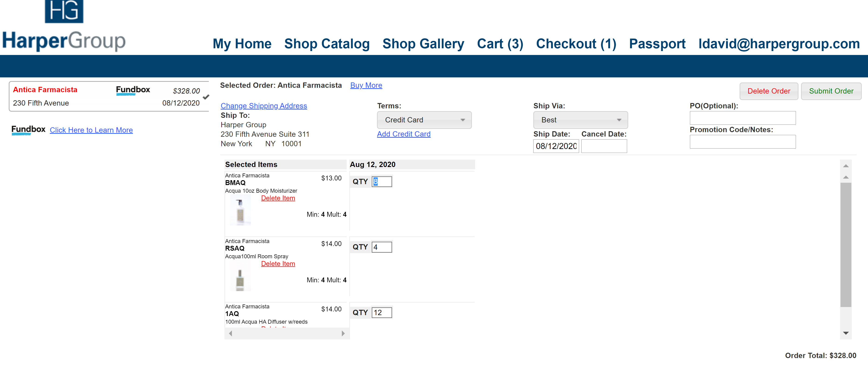The width and height of the screenshot is (868, 380).
Task: Follow the Buy More link
Action: click(366, 85)
